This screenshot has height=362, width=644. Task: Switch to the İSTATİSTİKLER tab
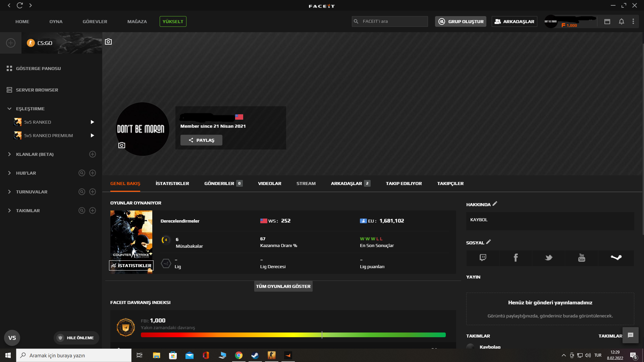[172, 183]
